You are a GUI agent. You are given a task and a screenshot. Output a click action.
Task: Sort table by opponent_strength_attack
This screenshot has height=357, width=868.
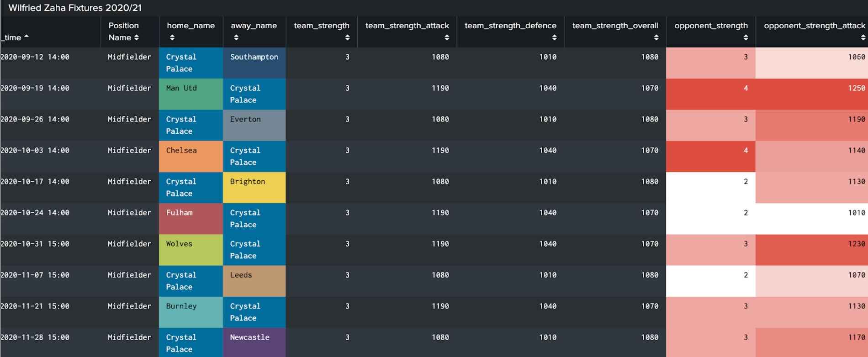click(863, 37)
